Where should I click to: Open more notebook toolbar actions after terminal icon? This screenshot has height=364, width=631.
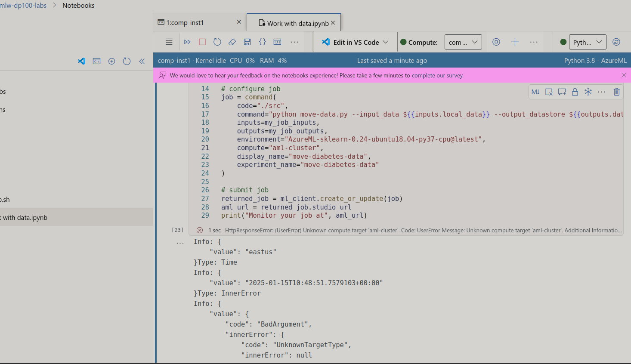coord(294,42)
